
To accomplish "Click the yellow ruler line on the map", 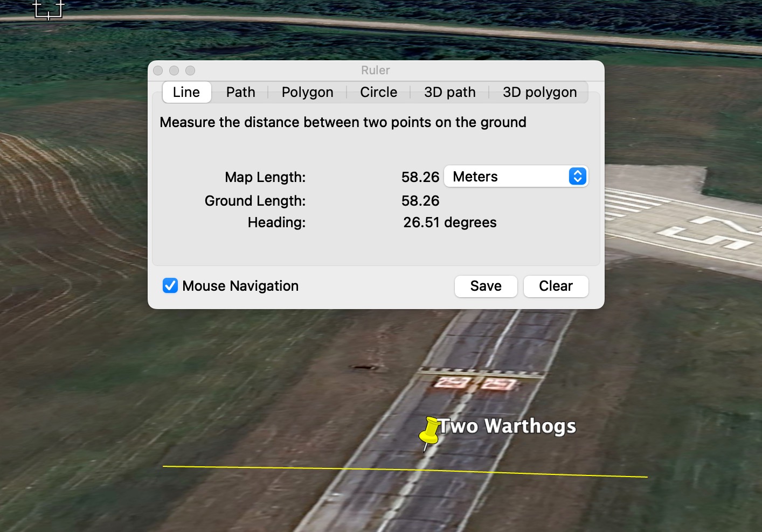I will point(269,468).
